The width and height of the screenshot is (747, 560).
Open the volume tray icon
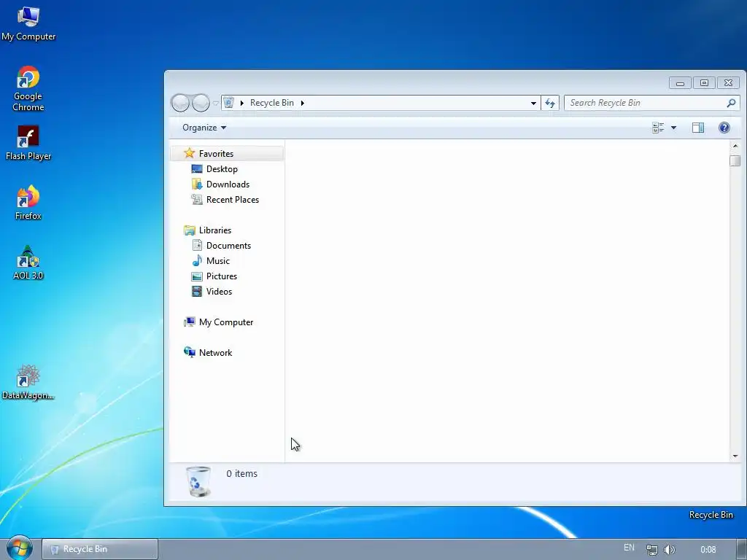(x=670, y=550)
